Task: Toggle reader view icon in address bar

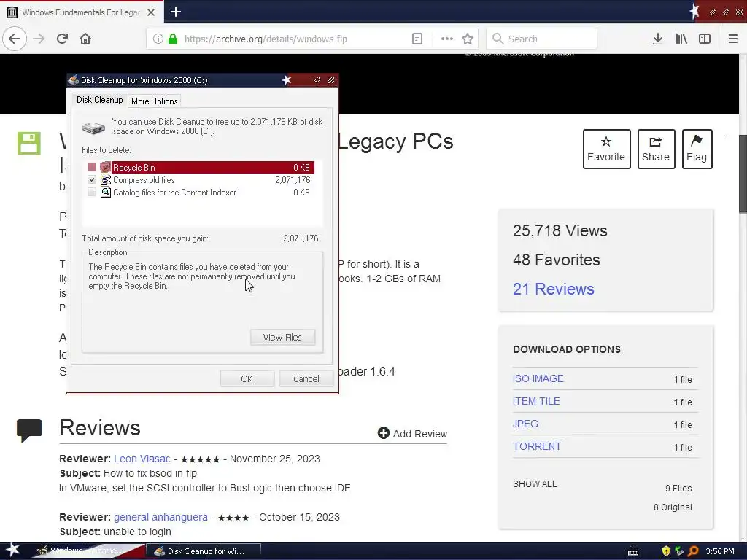Action: [417, 39]
